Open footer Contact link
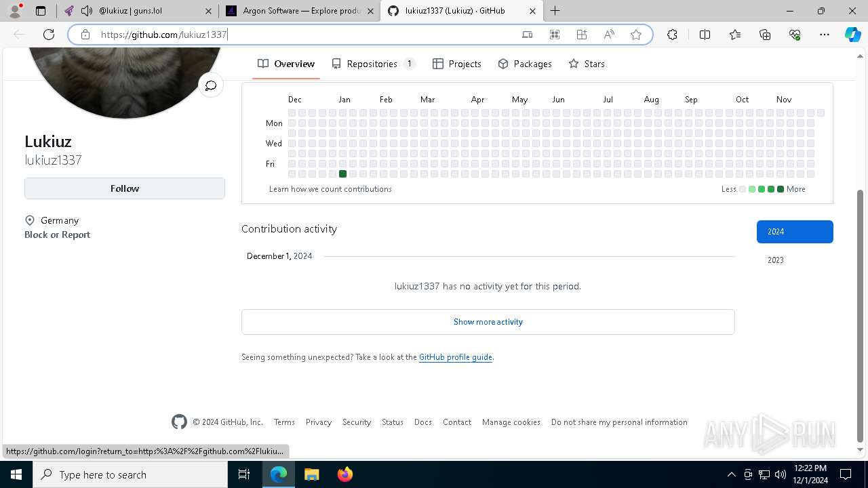Screen dimensions: 868x488 (x=457, y=422)
